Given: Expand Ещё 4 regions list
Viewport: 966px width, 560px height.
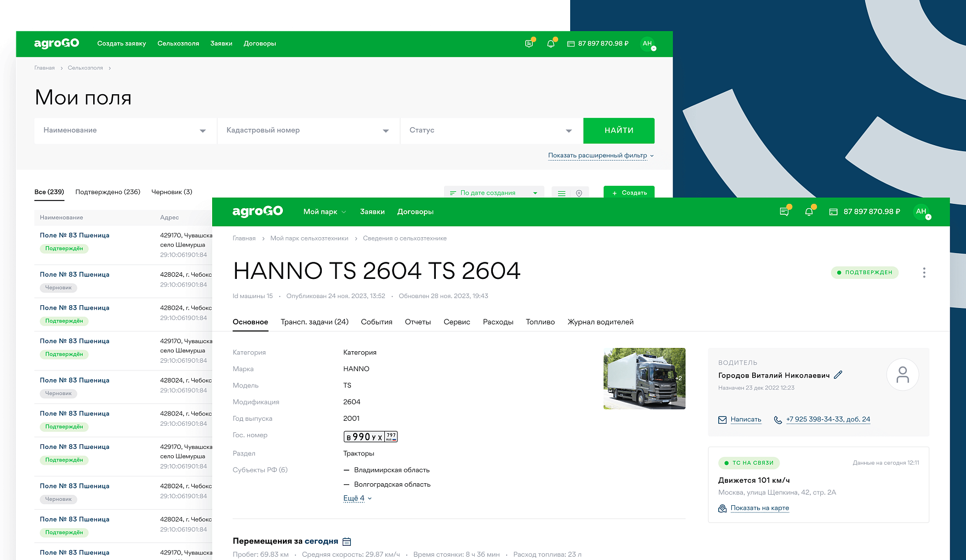Looking at the screenshot, I should (357, 498).
